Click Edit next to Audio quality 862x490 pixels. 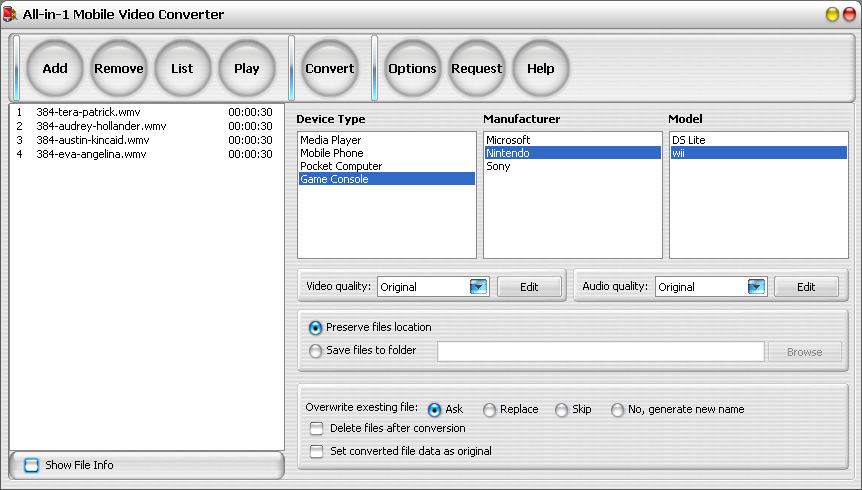click(806, 287)
